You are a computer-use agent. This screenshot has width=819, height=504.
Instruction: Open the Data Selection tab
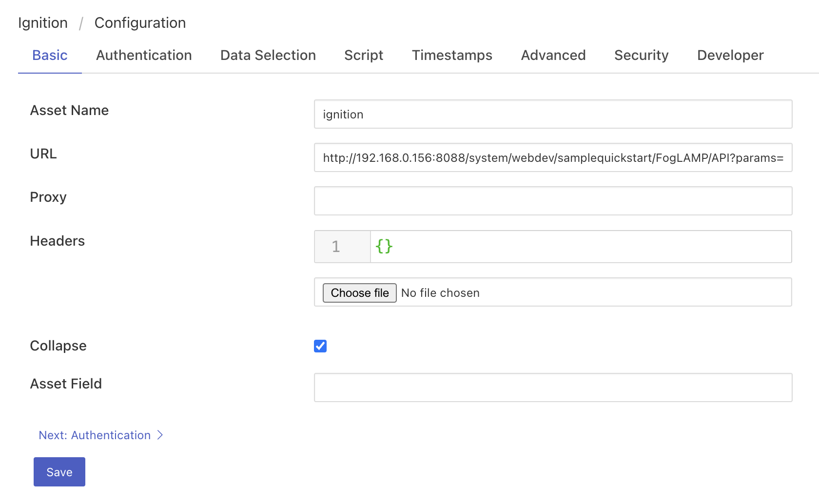pos(268,56)
